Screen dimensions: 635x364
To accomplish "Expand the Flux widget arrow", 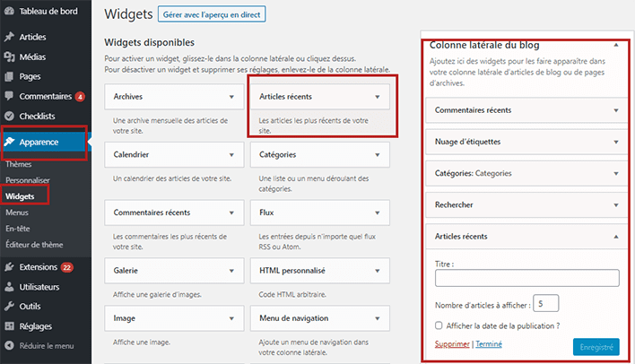I will click(x=377, y=212).
